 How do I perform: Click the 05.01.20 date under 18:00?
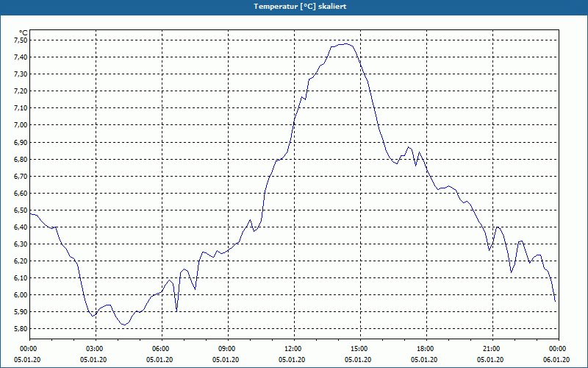(424, 360)
